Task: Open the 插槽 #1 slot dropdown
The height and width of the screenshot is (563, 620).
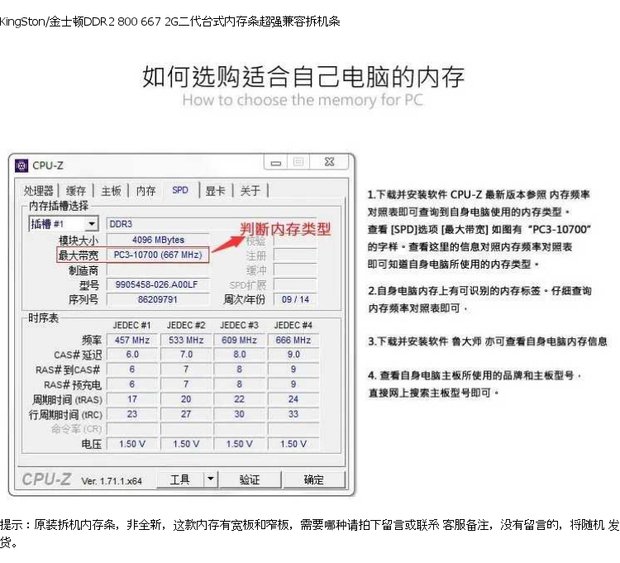Action: pyautogui.click(x=63, y=224)
